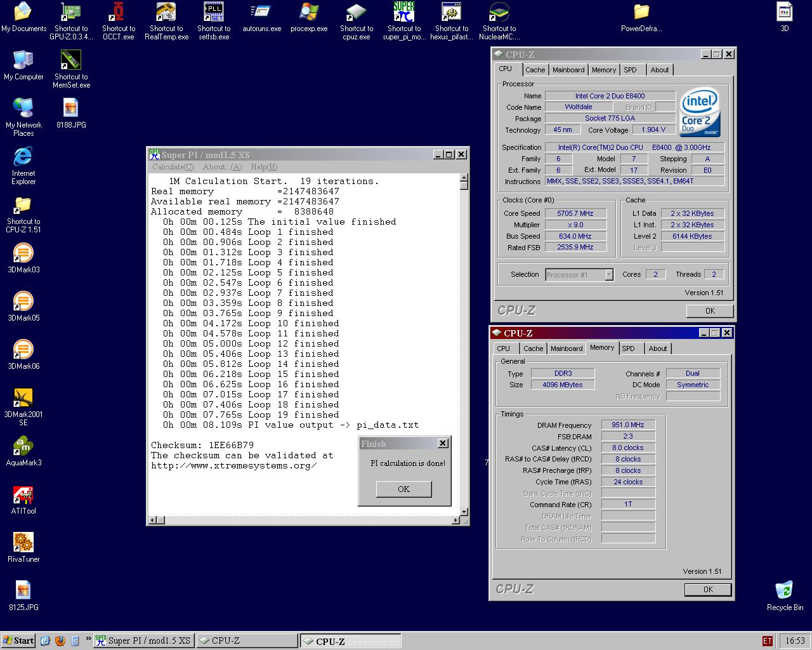Click Super PI vertical scrollbar down arrow
This screenshot has width=812, height=650.
[x=464, y=511]
